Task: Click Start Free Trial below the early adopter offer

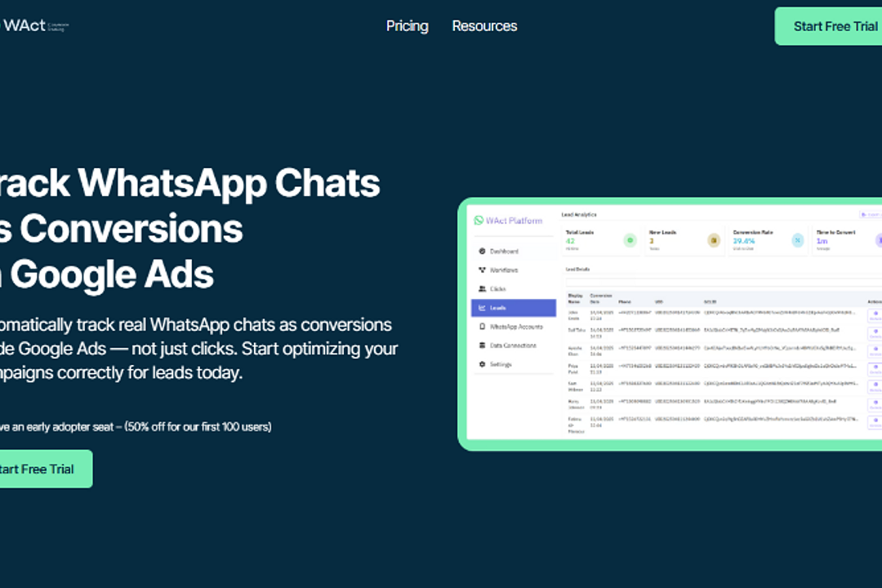Action: 45,469
